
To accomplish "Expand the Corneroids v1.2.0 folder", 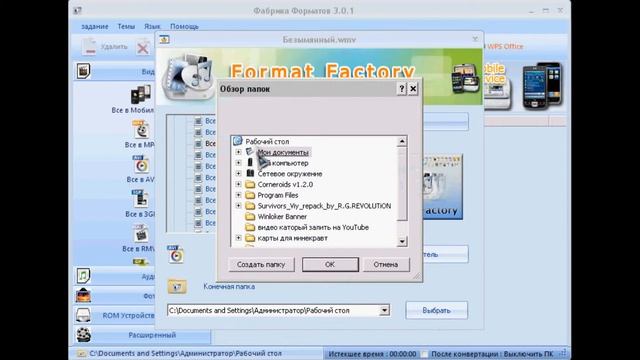I will 238,184.
